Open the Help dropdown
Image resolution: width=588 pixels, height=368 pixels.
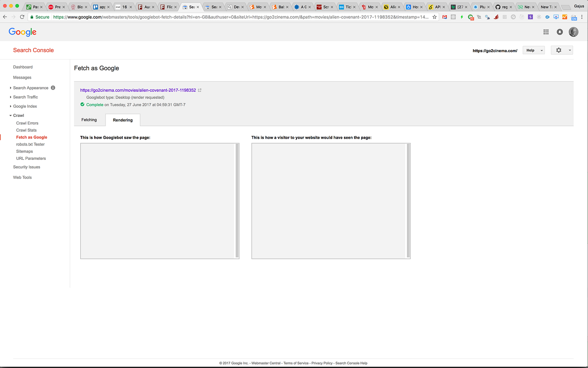pyautogui.click(x=533, y=50)
